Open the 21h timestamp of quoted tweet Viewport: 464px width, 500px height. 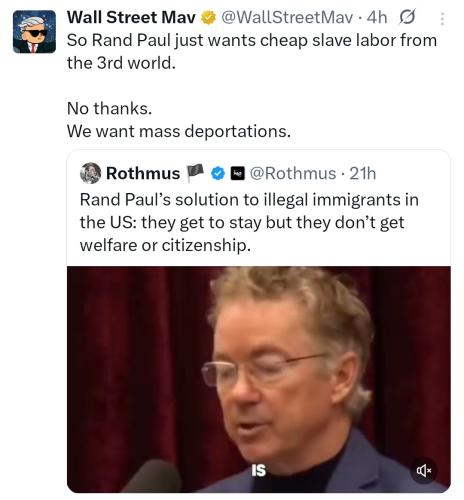click(362, 174)
